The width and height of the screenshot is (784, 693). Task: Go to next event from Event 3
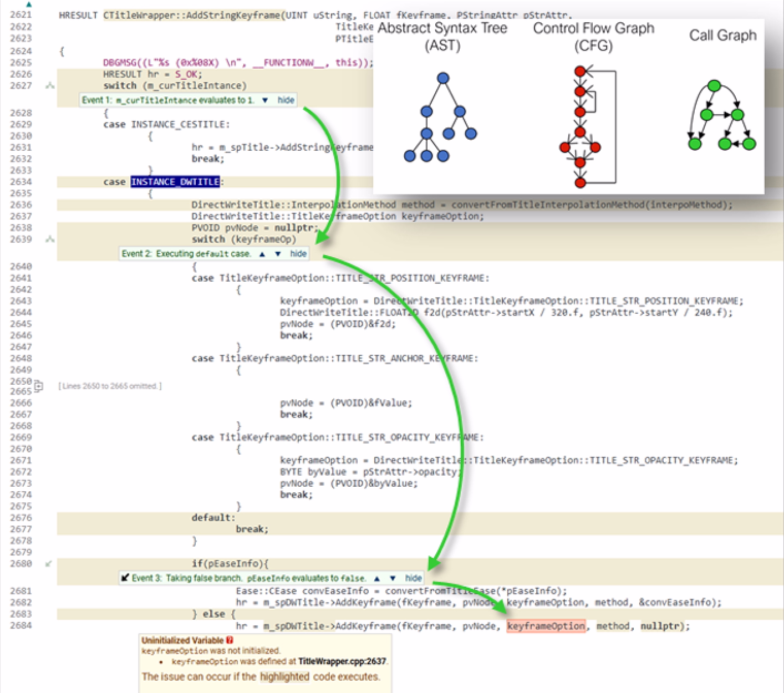click(x=393, y=578)
